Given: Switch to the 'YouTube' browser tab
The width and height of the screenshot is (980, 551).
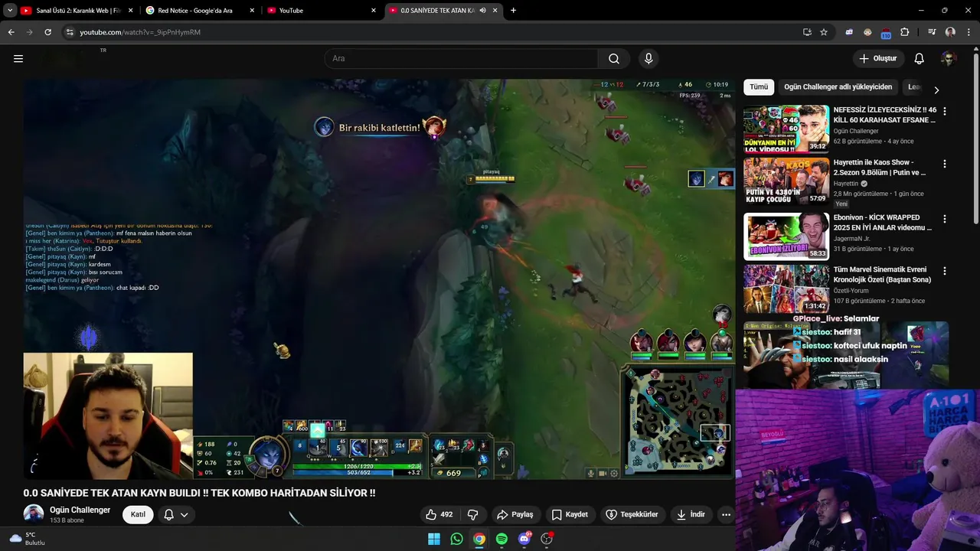Looking at the screenshot, I should [x=320, y=10].
